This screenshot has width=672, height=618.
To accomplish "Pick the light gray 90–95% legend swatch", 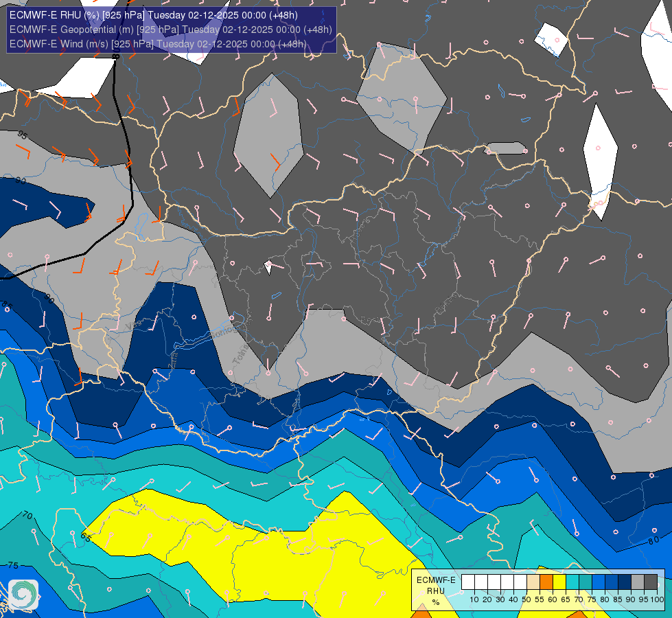I will [x=638, y=582].
